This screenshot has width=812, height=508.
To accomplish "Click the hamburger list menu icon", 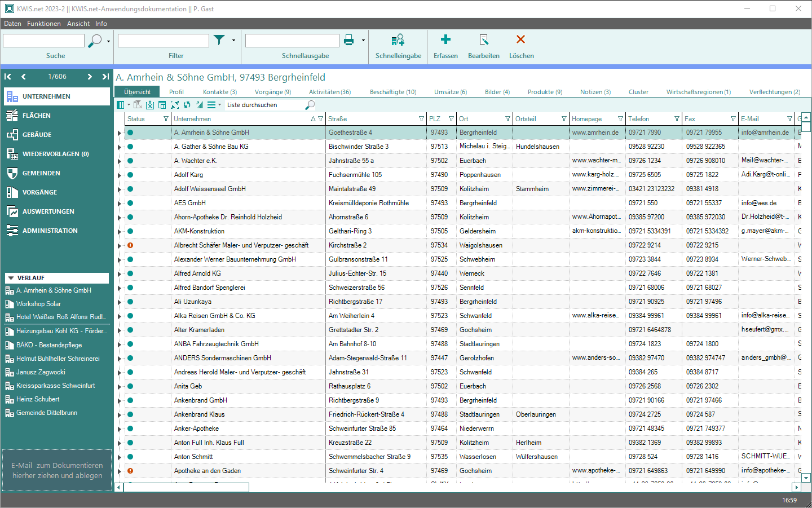I will click(x=211, y=105).
